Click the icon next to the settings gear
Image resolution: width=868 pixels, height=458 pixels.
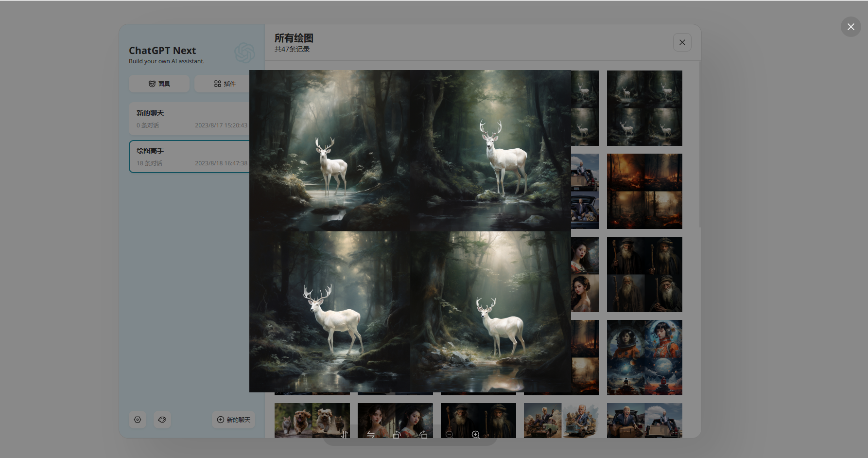[x=162, y=420]
